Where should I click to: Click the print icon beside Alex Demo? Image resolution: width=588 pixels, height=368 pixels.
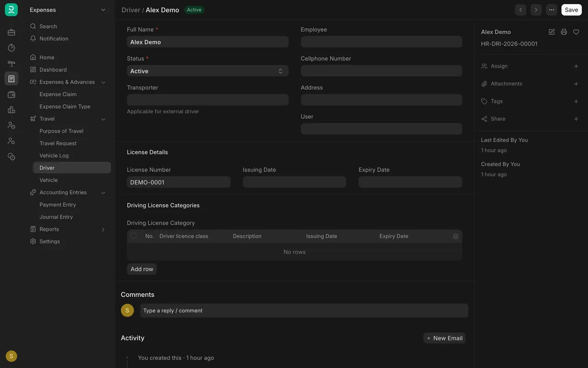[564, 32]
